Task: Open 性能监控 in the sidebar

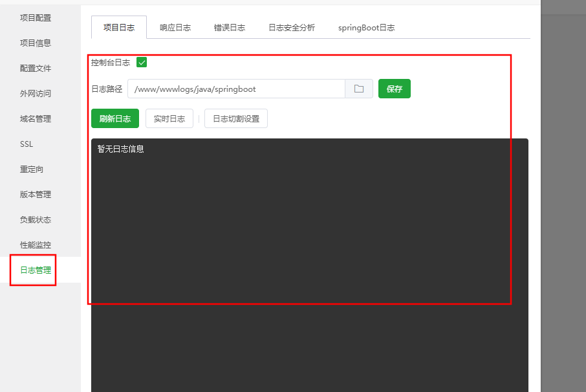Action: (36, 245)
